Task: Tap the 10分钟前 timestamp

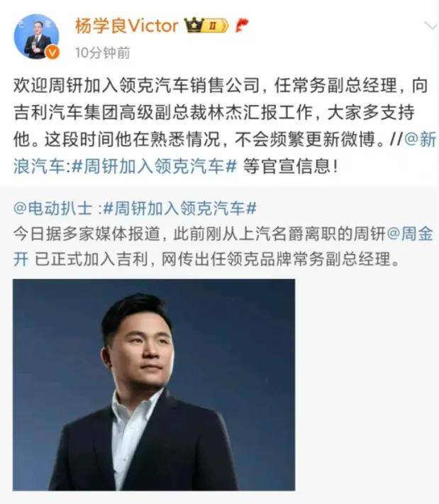Action: (x=102, y=53)
